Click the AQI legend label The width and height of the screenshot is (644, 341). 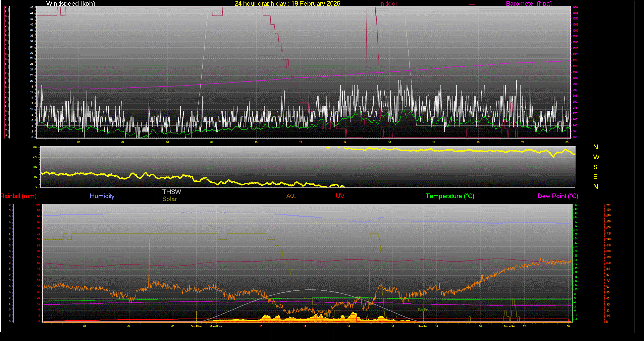point(291,196)
